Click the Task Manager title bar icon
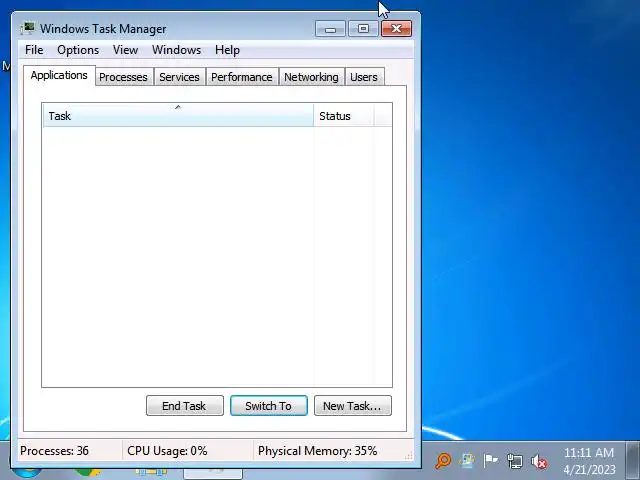Viewport: 640px width, 480px height. point(27,29)
